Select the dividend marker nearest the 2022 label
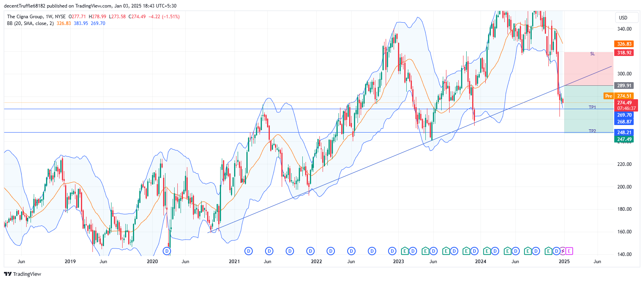This screenshot has height=281, width=644. click(x=310, y=251)
